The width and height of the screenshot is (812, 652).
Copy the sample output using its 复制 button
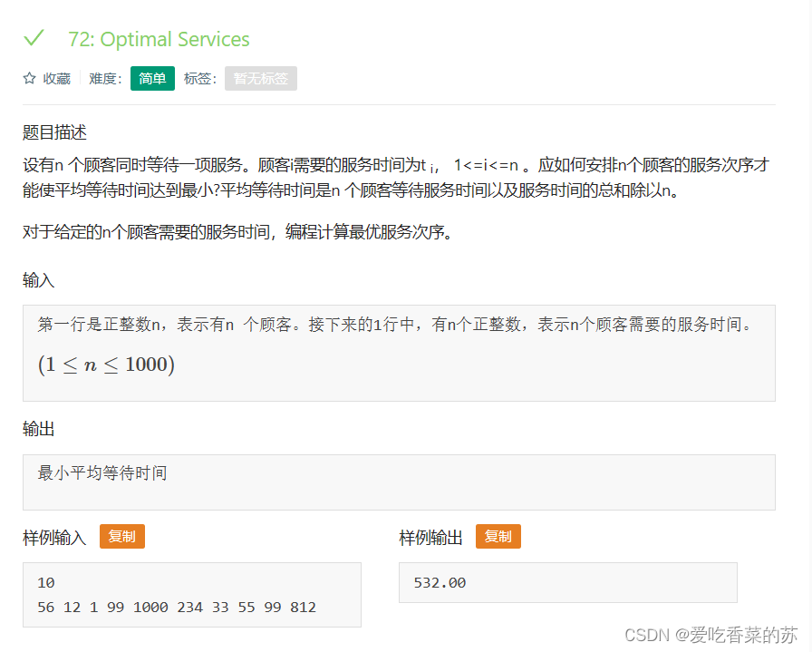coord(497,536)
